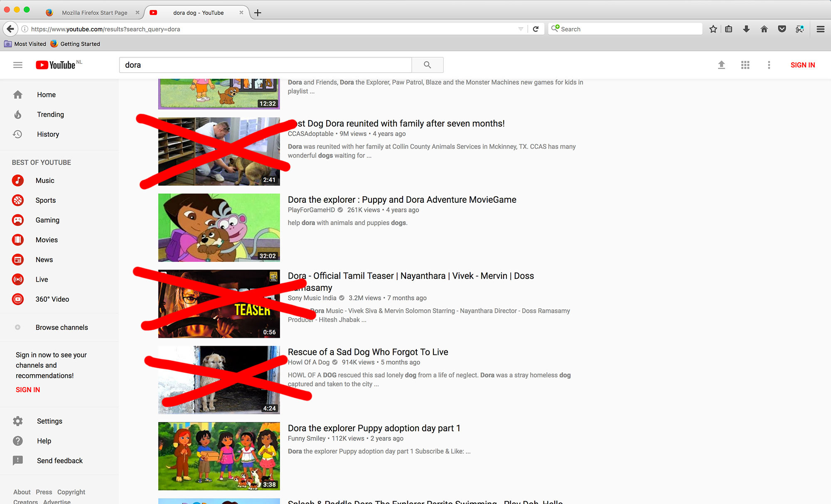831x504 pixels.
Task: Click the red Gaming channel icon
Action: click(18, 220)
